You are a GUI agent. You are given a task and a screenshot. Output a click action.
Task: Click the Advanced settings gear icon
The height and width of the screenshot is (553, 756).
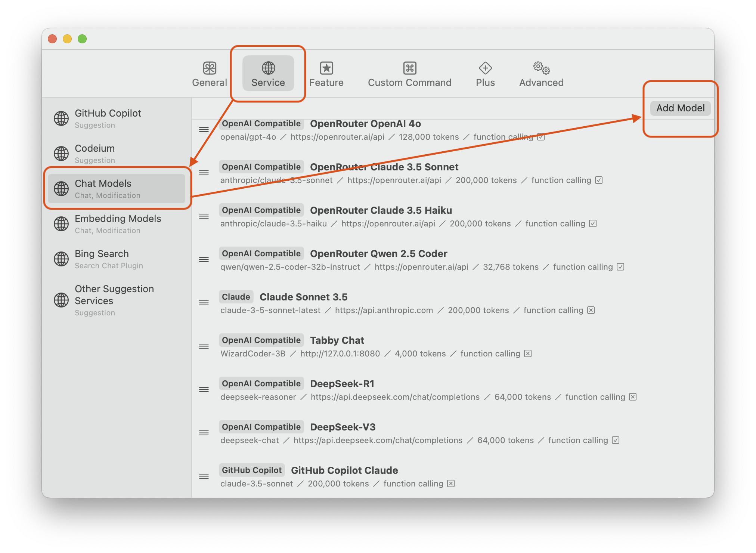[541, 67]
